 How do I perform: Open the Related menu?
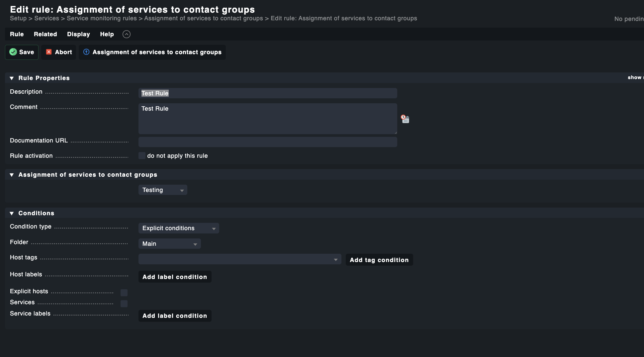point(46,34)
